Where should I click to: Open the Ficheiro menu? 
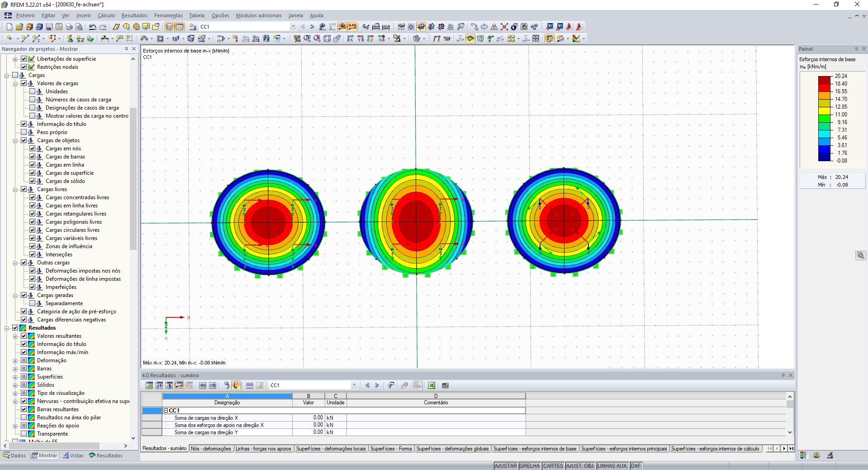point(25,15)
